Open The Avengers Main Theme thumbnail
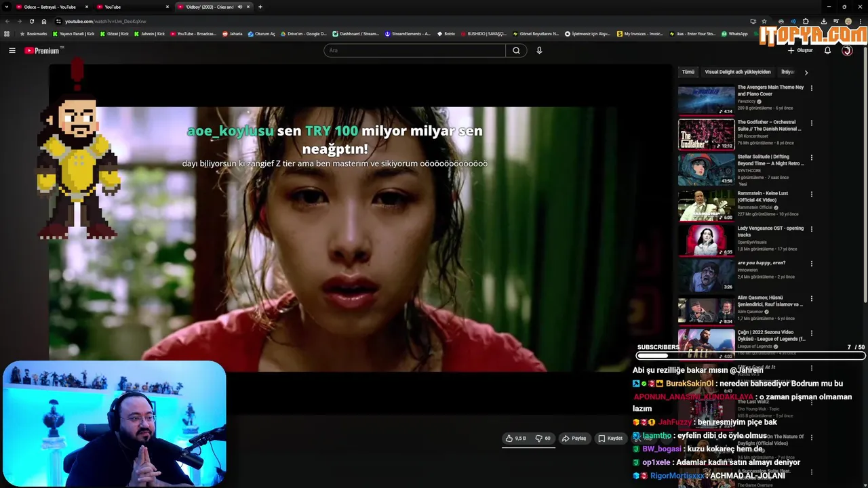 706,100
